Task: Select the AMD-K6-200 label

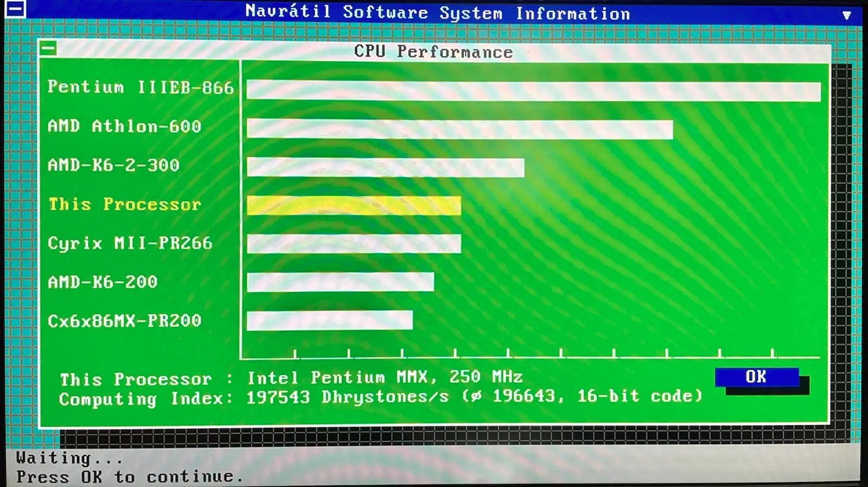Action: click(x=103, y=282)
